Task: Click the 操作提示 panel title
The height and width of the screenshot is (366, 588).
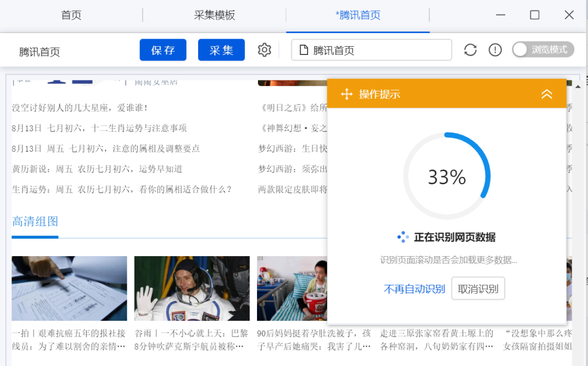Action: pyautogui.click(x=379, y=94)
